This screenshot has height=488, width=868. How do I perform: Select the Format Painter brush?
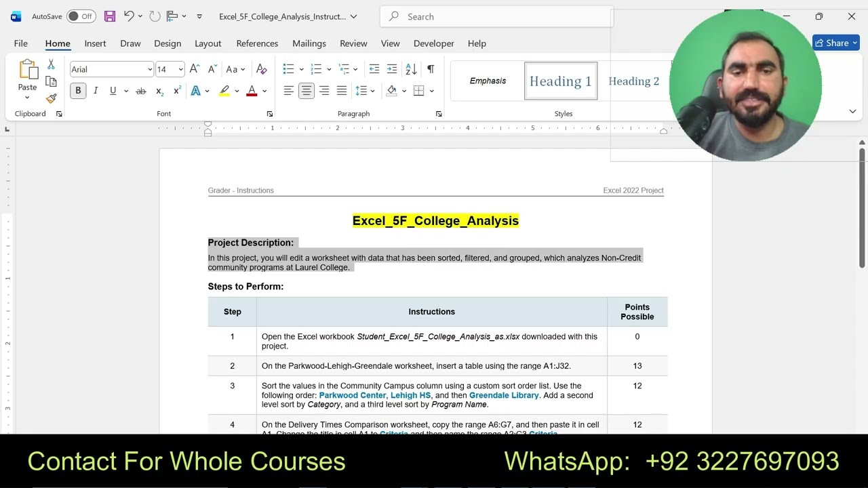(51, 98)
